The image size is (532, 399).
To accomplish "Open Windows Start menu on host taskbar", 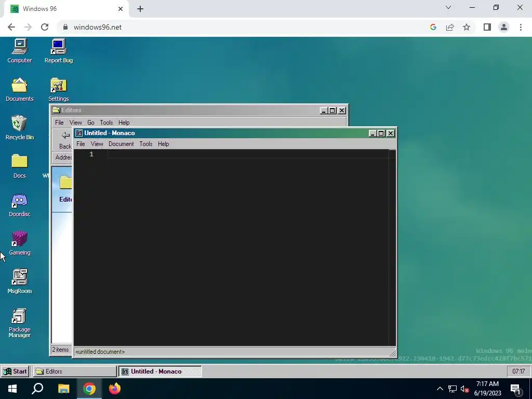I will click(x=12, y=389).
